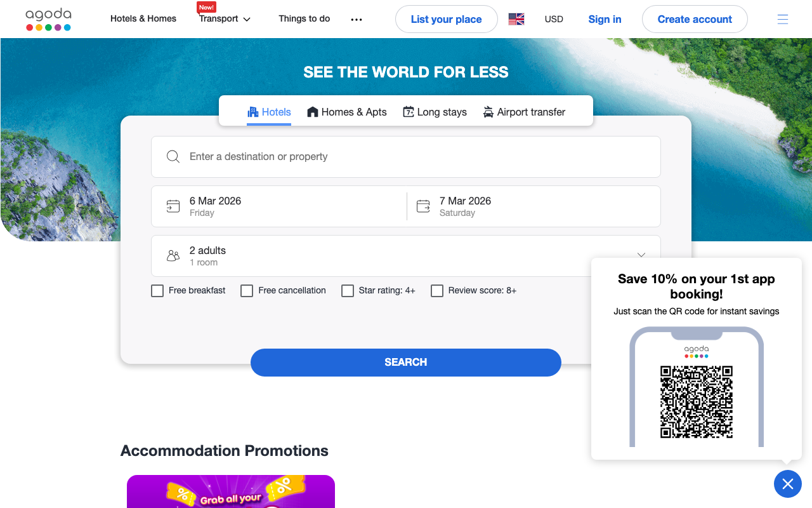Viewport: 812px width, 508px height.
Task: Click the check-out calendar icon
Action: point(423,206)
